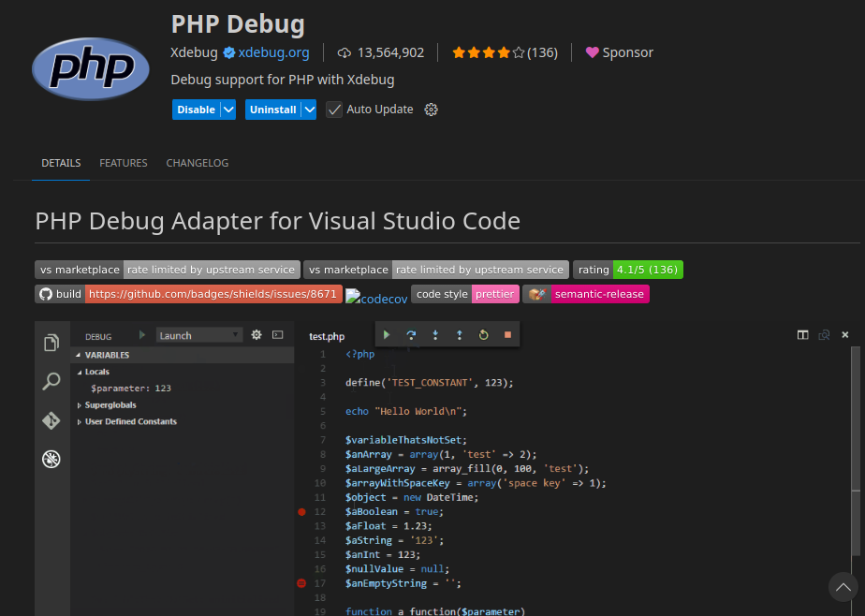Switch to the DETAILS tab

[x=61, y=163]
